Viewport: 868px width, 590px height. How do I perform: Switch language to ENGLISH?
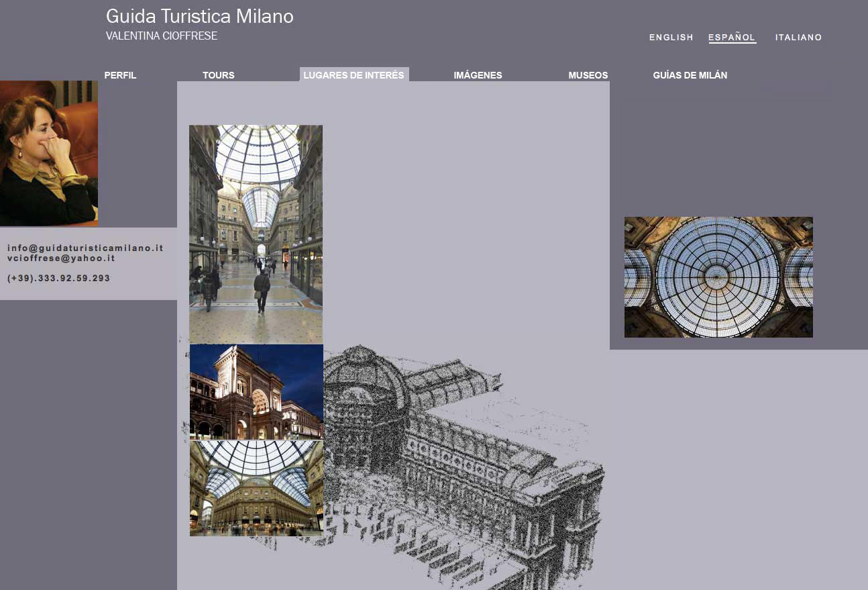(671, 38)
